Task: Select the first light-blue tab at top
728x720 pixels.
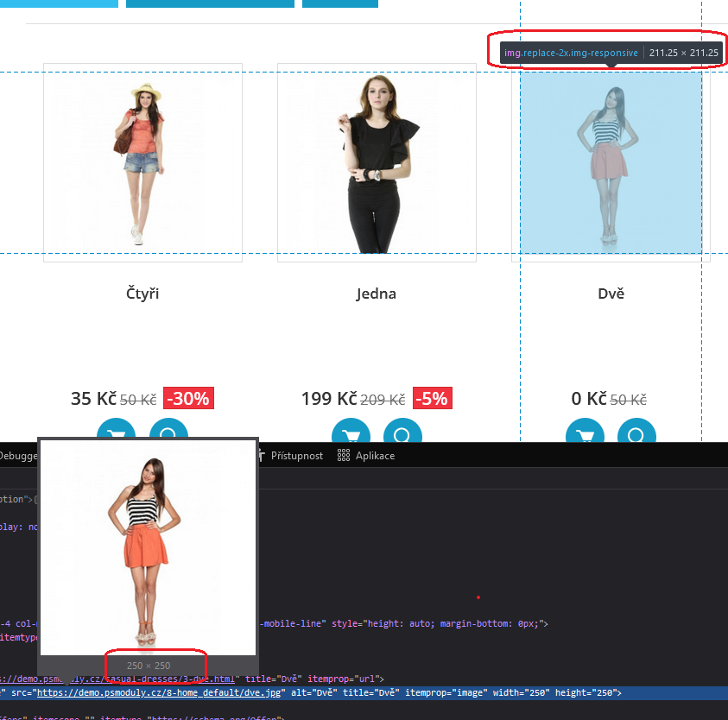Action: (59, 3)
